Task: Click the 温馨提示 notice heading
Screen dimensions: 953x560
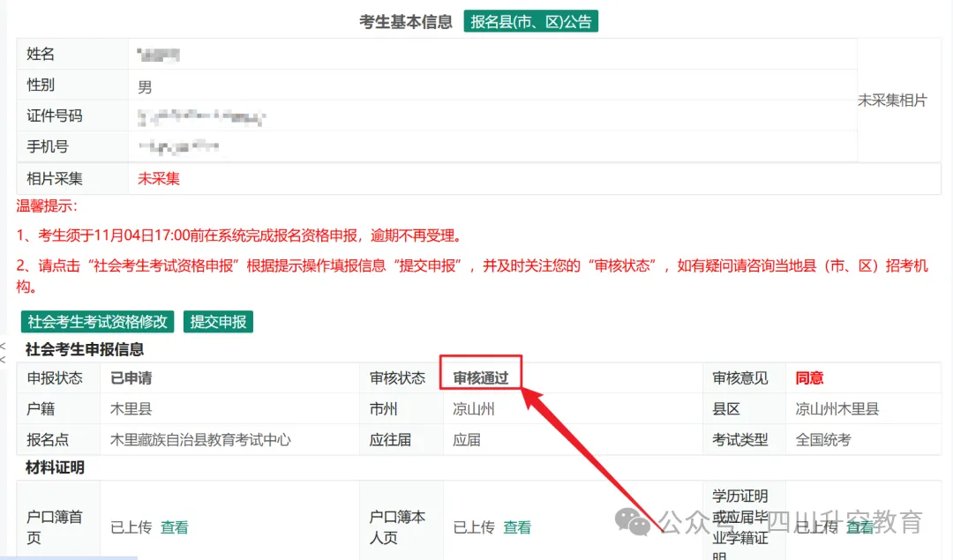Action: pyautogui.click(x=47, y=205)
